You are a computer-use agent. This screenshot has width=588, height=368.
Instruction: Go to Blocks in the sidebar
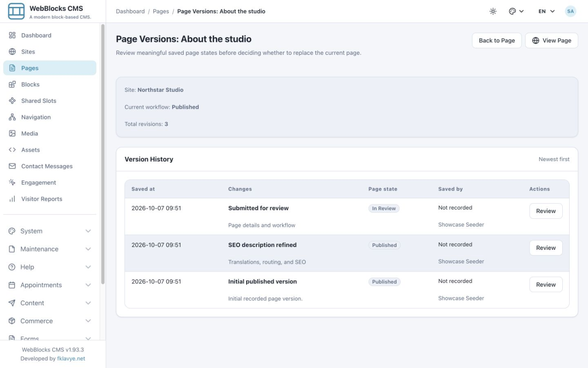pyautogui.click(x=50, y=84)
